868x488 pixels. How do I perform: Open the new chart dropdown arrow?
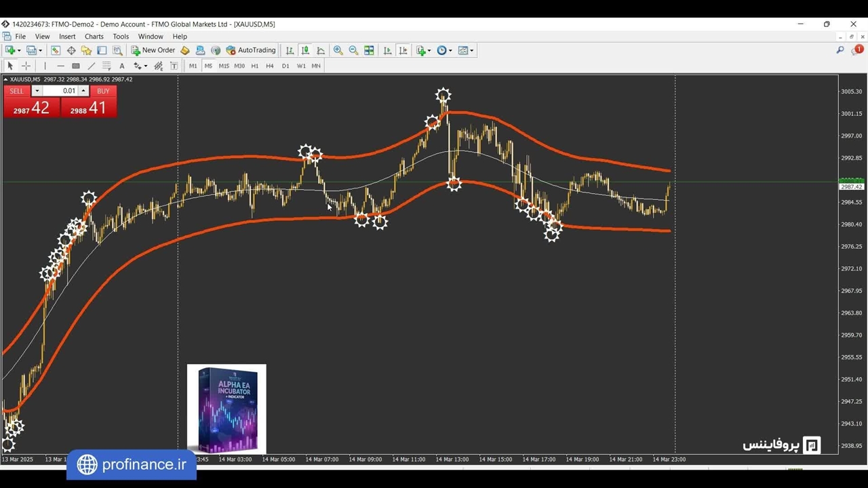coord(19,50)
